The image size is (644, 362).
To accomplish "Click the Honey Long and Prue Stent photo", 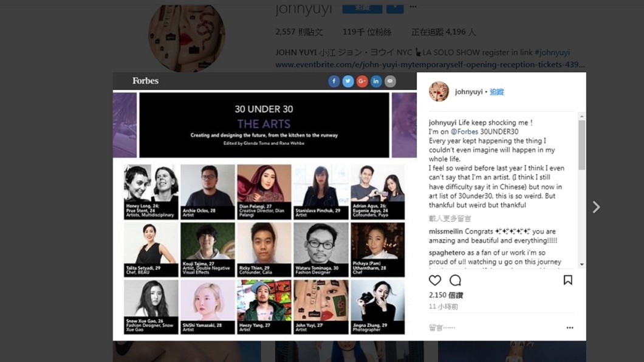I will click(x=151, y=192).
